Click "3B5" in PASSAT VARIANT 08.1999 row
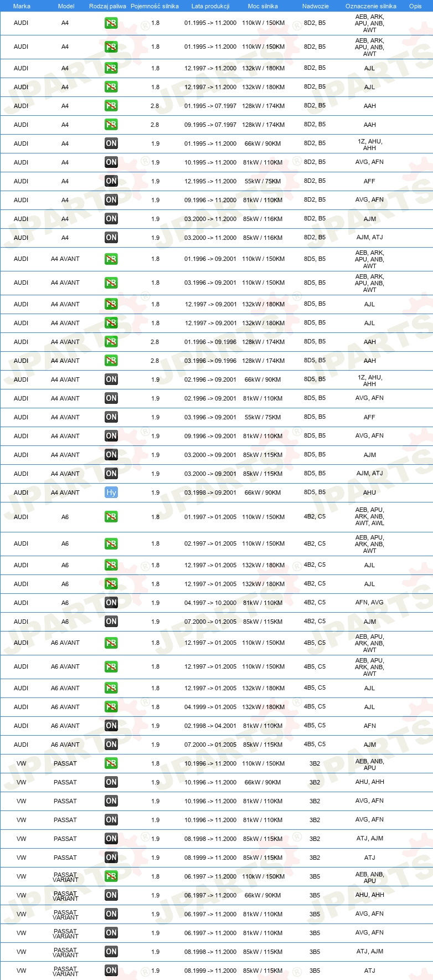 click(x=315, y=971)
